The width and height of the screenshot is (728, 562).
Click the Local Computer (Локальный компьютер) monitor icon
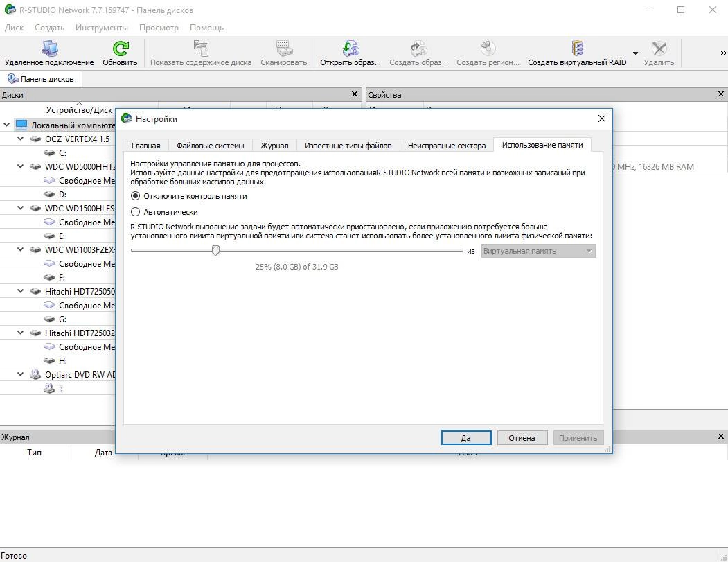point(21,125)
